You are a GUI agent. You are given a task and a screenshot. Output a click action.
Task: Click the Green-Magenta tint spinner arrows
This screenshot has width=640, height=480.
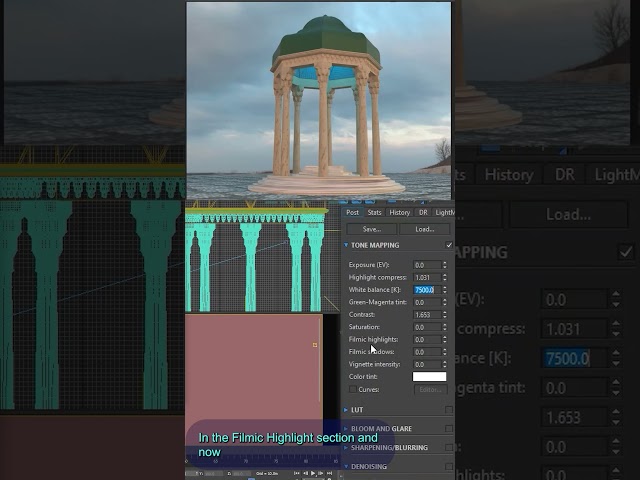tap(444, 302)
